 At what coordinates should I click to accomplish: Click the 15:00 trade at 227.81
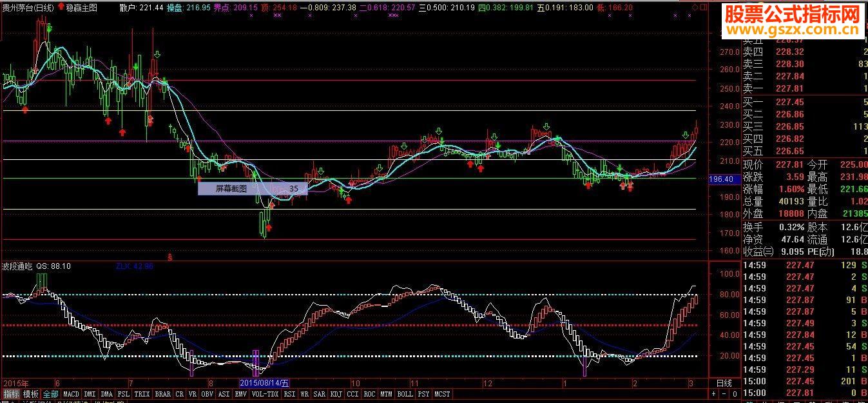pos(805,393)
